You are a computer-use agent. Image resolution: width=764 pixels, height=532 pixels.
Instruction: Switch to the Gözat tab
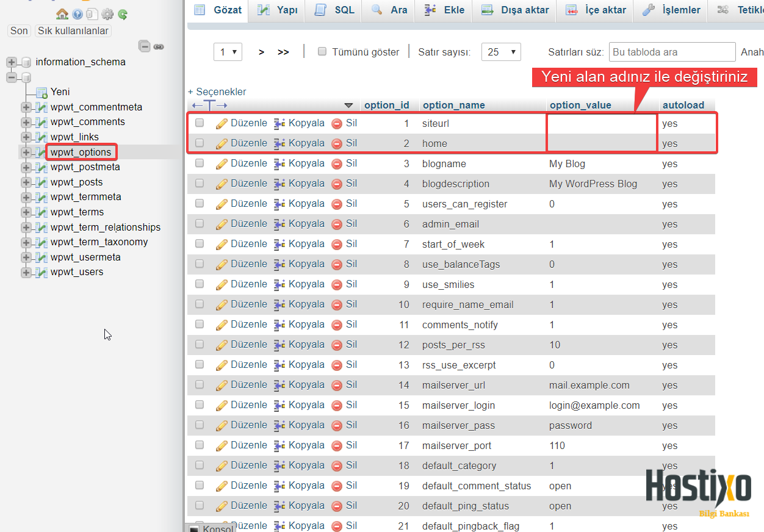pyautogui.click(x=218, y=10)
